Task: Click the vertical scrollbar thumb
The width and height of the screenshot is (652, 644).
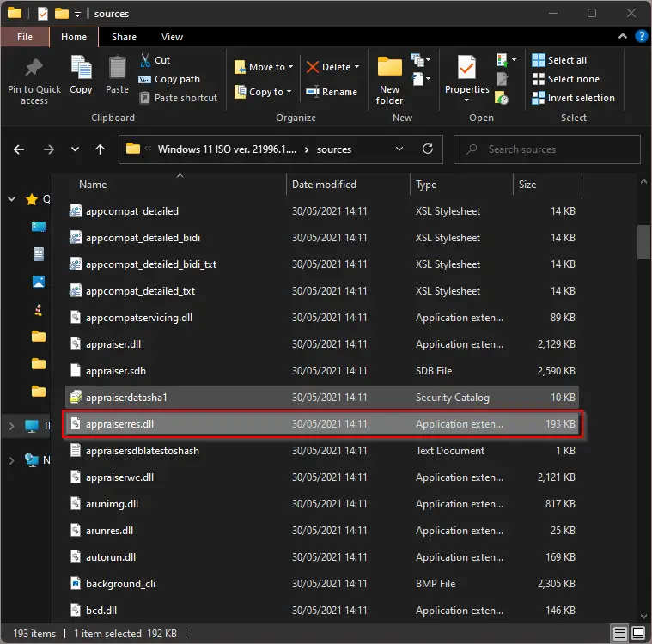Action: (643, 242)
